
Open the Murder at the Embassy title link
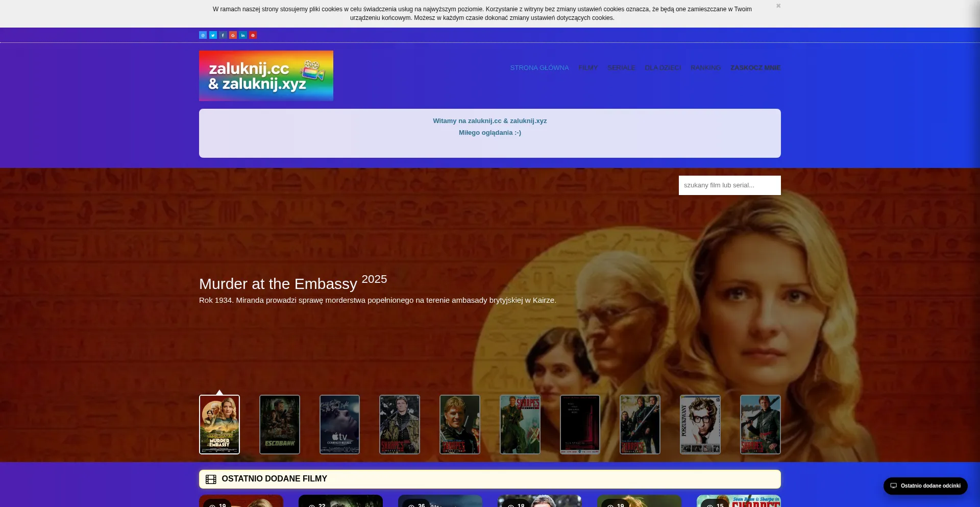(x=278, y=284)
